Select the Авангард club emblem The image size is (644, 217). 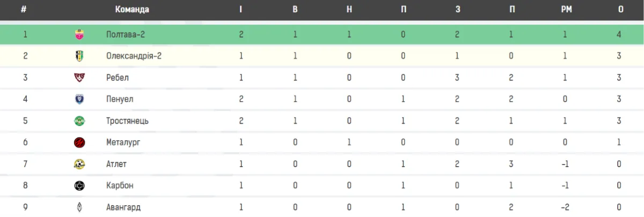tap(79, 207)
